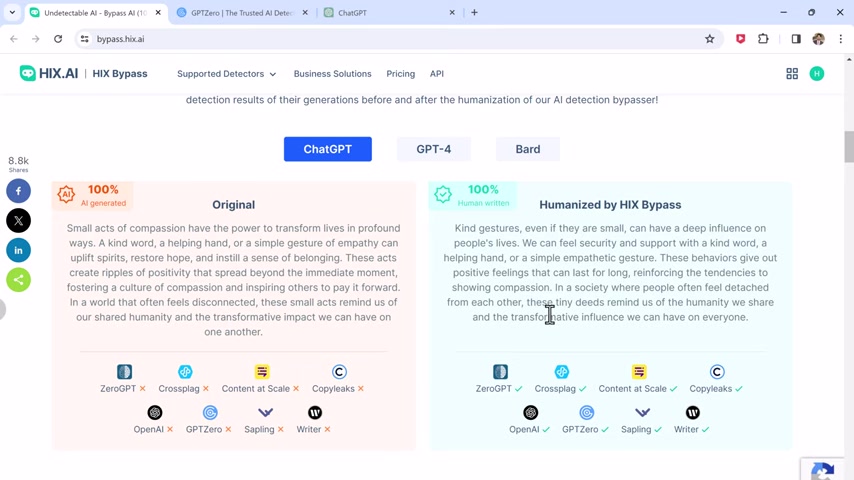Click the reCAPTCHA badge
This screenshot has height=480, width=854.
[822, 470]
